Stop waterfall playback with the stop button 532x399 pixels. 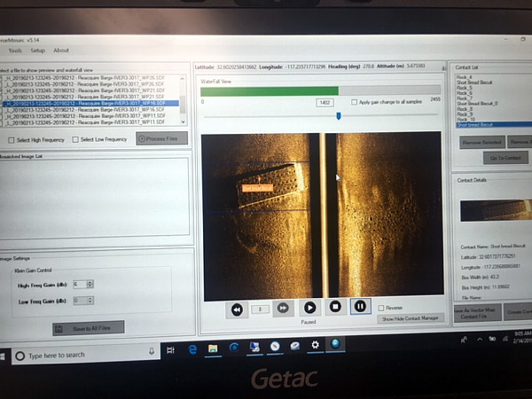click(335, 307)
